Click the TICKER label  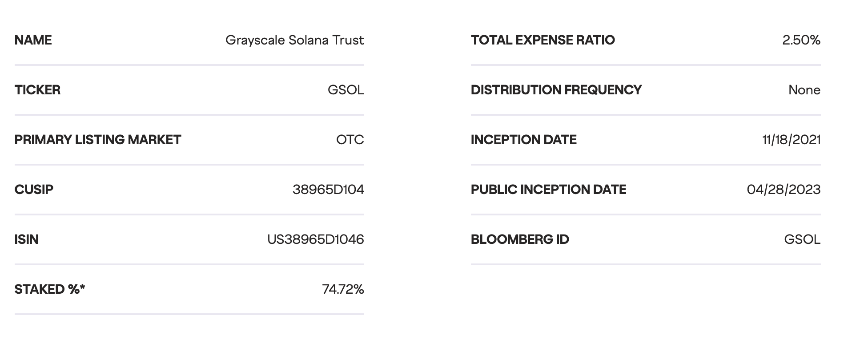[x=37, y=90]
